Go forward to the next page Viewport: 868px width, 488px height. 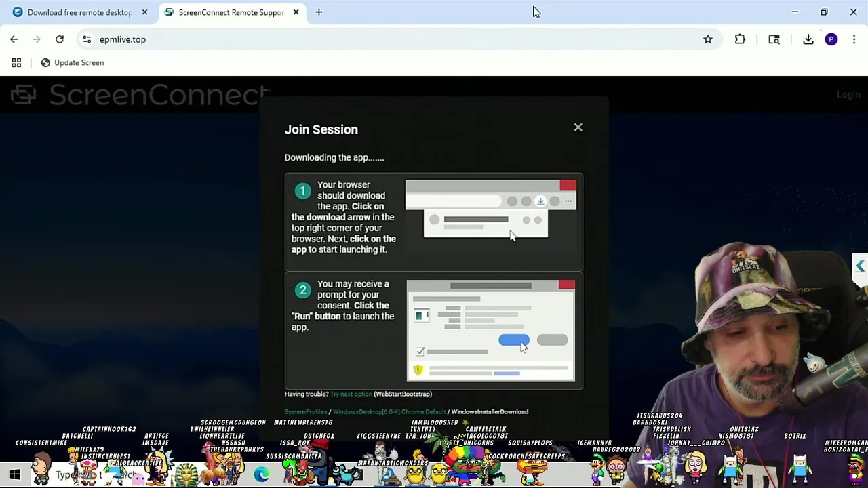click(x=37, y=39)
